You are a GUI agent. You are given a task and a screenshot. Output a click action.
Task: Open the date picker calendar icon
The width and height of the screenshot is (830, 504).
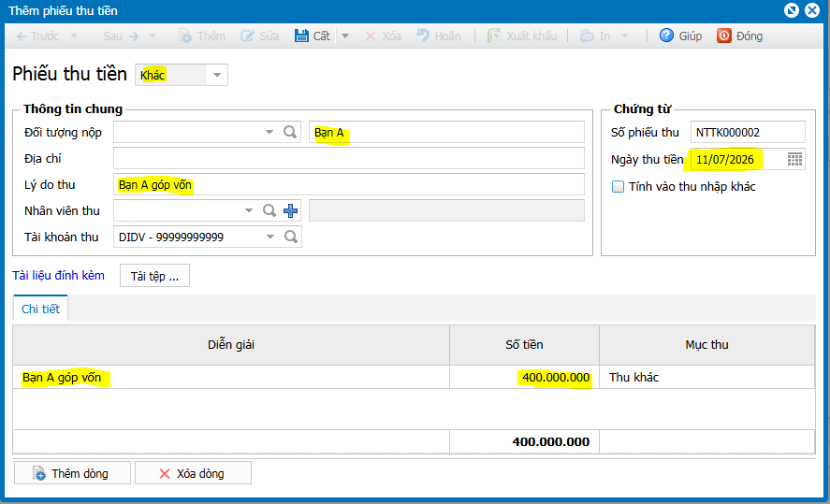794,159
